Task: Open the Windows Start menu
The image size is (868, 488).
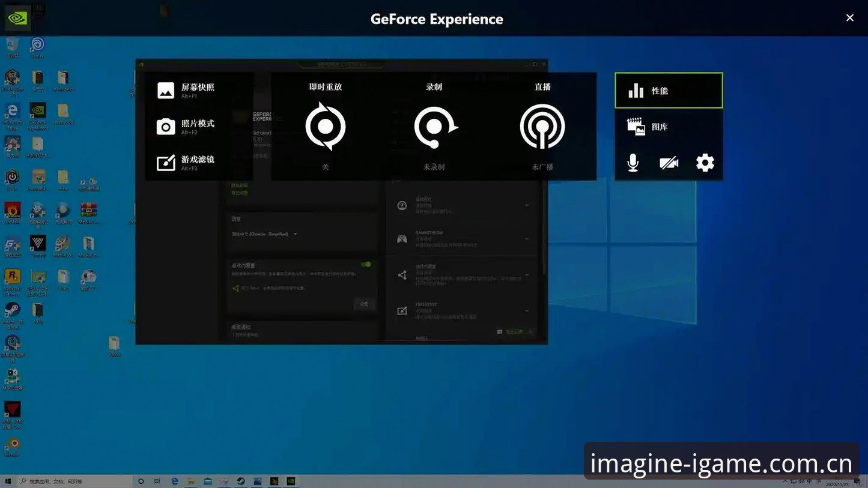Action: point(8,481)
